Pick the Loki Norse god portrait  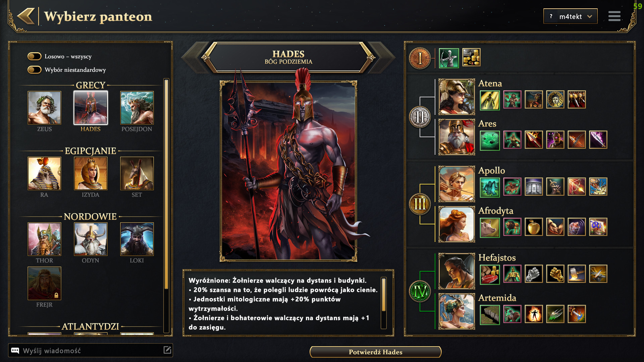pyautogui.click(x=137, y=239)
